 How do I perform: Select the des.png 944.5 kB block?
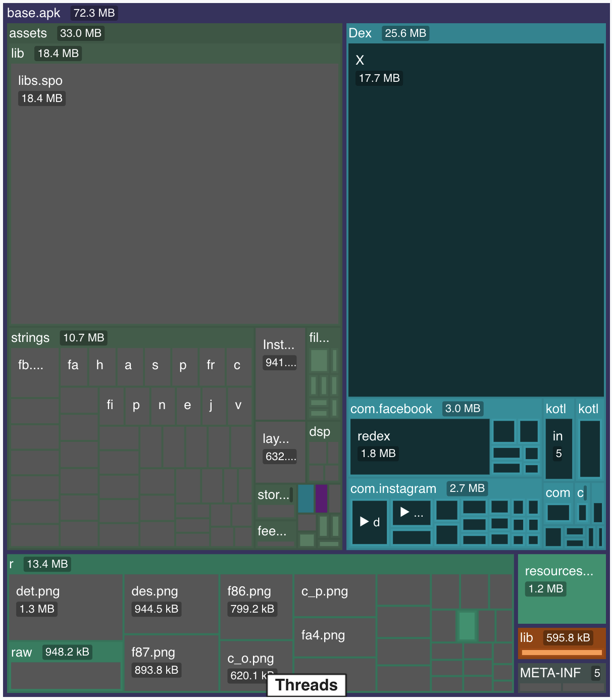click(x=171, y=604)
